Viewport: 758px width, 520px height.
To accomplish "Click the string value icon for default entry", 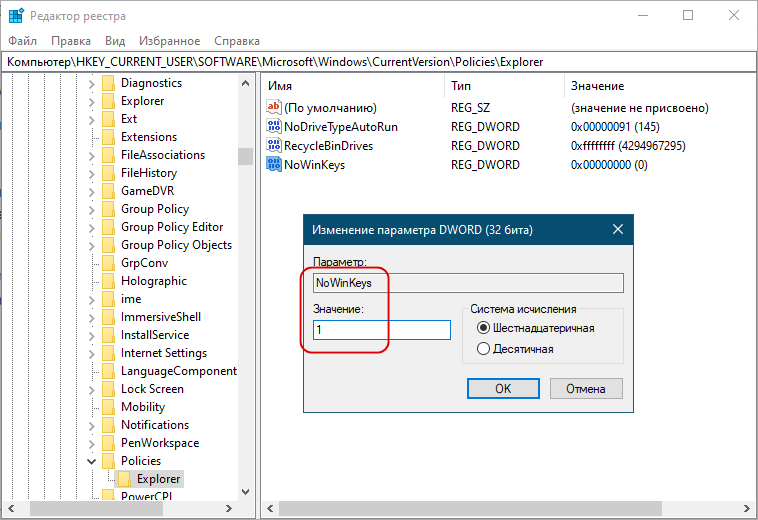I will pyautogui.click(x=274, y=107).
